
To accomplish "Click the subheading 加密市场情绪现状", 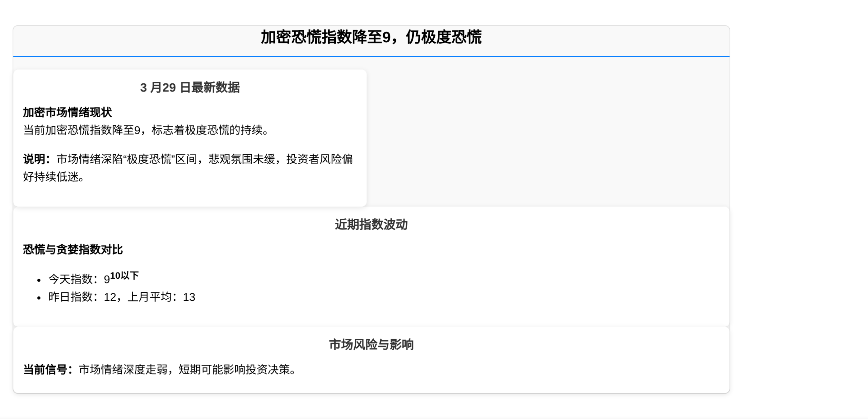I will tap(67, 112).
